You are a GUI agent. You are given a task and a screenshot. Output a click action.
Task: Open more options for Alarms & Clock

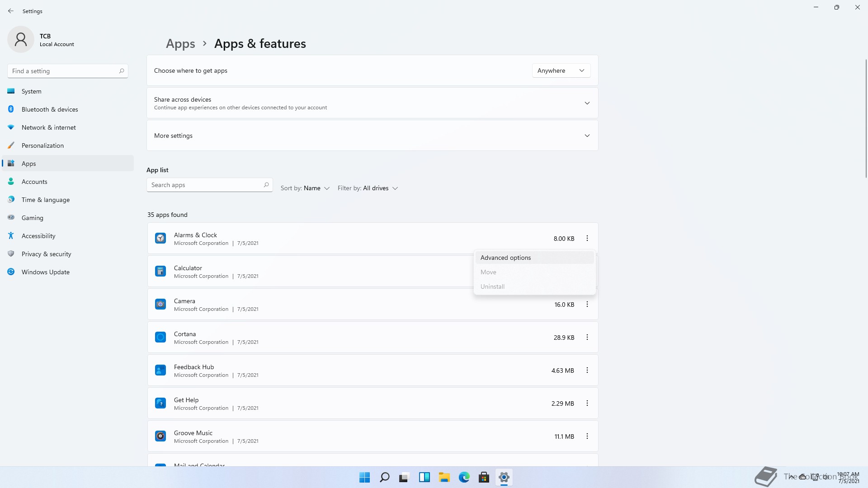[x=587, y=238]
